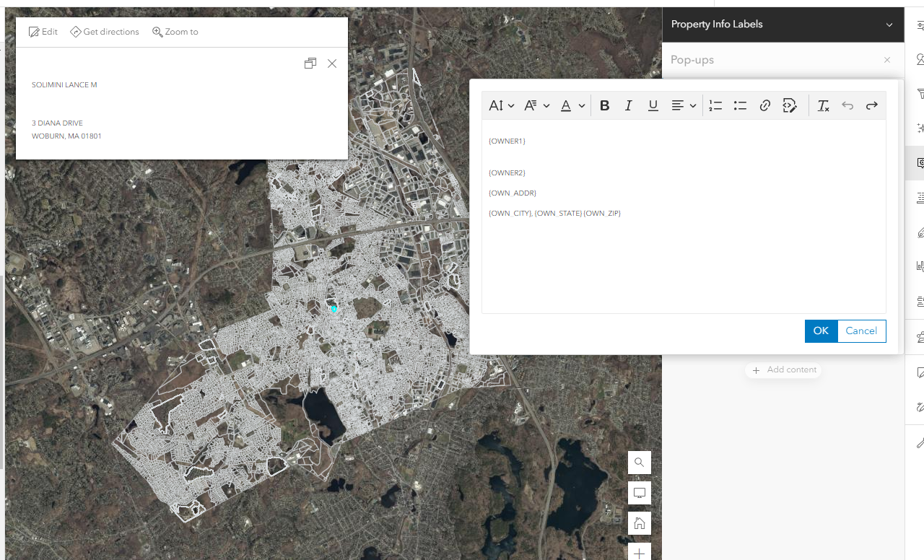Insert a bulleted list
This screenshot has height=560, width=924.
[x=740, y=105]
